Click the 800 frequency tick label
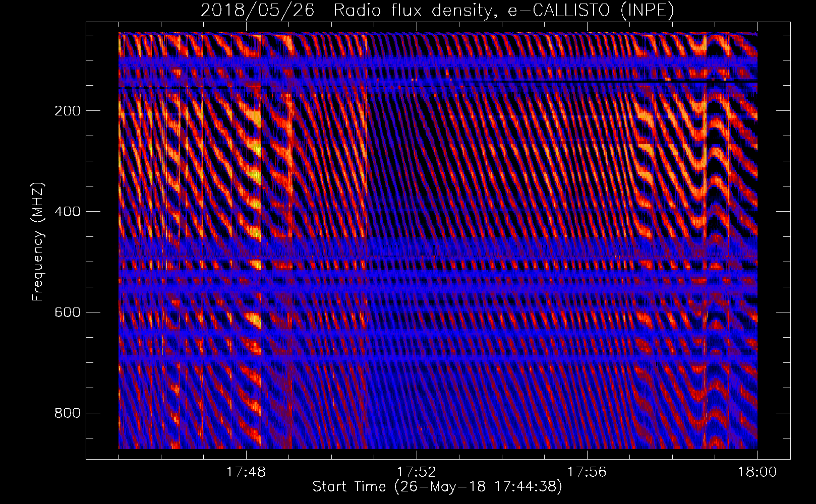Viewport: 816px width, 504px height. click(x=68, y=413)
